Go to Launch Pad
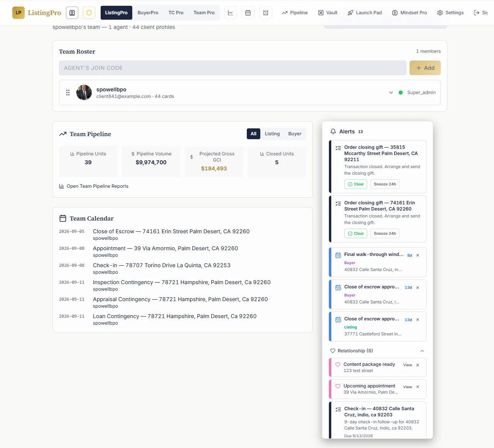Viewport: 494px width, 448px height. pos(365,13)
